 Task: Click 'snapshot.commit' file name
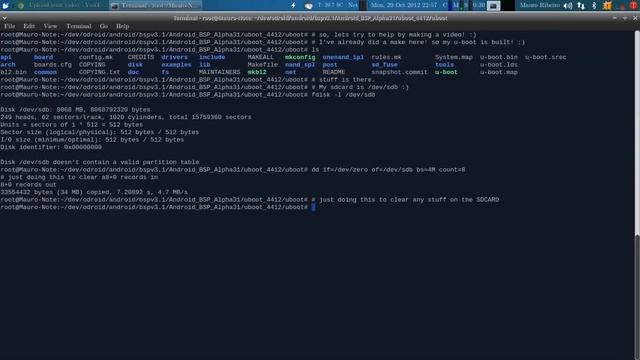399,72
